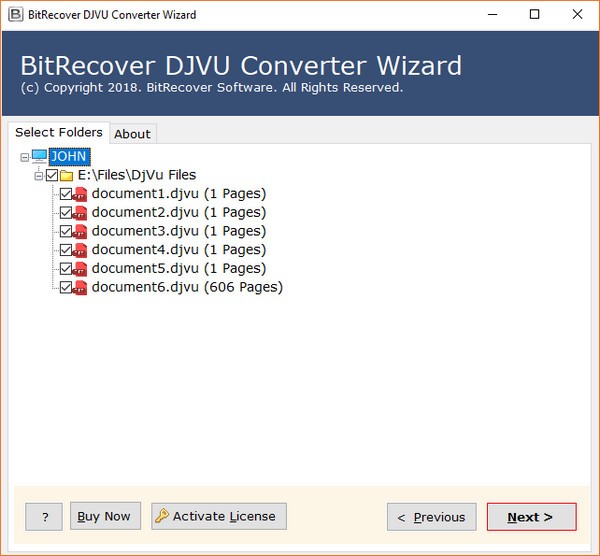The height and width of the screenshot is (556, 600).
Task: Uncheck the E:\Files\DjVu Files folder checkbox
Action: [52, 176]
